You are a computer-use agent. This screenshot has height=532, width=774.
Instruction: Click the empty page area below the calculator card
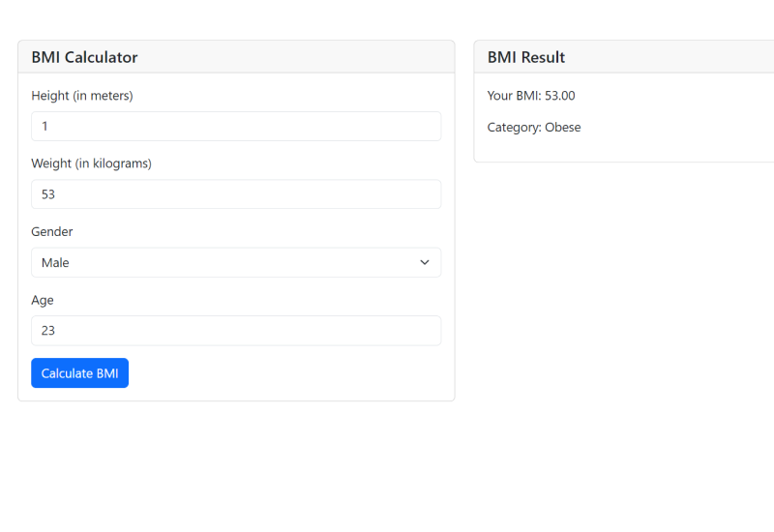click(x=236, y=464)
